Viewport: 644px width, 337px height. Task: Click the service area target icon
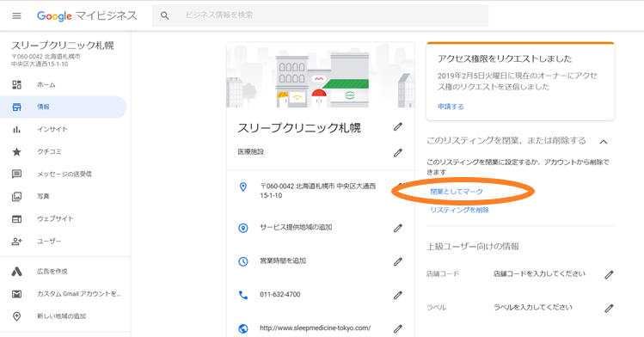tap(243, 228)
